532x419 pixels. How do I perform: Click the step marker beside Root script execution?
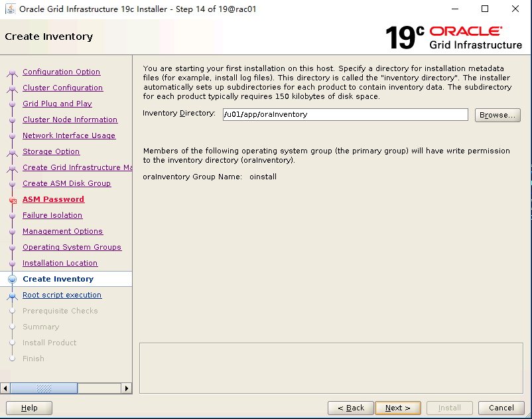(x=12, y=295)
